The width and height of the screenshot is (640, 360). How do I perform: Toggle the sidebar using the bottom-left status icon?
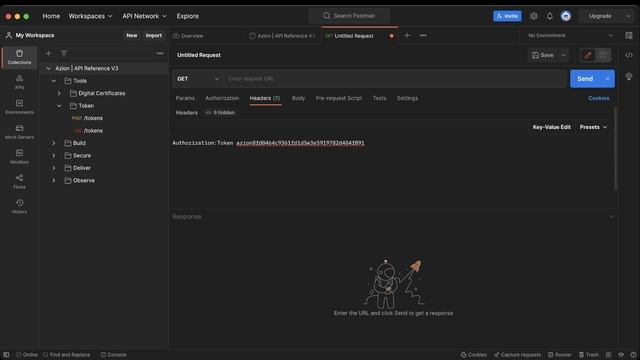(x=6, y=355)
